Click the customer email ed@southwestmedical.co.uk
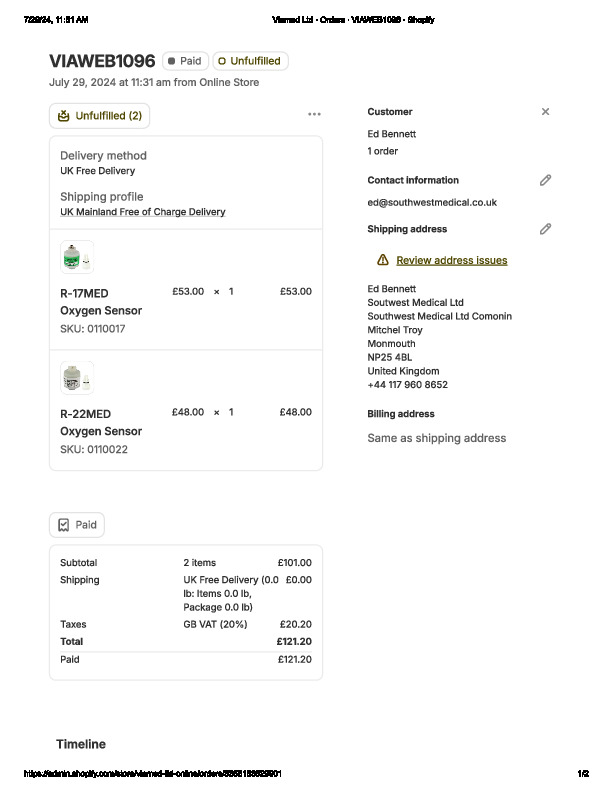 click(432, 202)
